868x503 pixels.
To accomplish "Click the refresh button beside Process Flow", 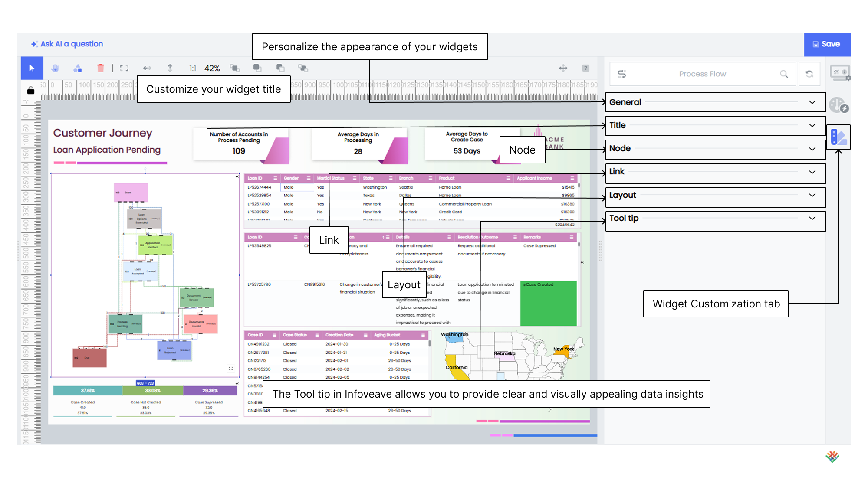I will pyautogui.click(x=809, y=74).
